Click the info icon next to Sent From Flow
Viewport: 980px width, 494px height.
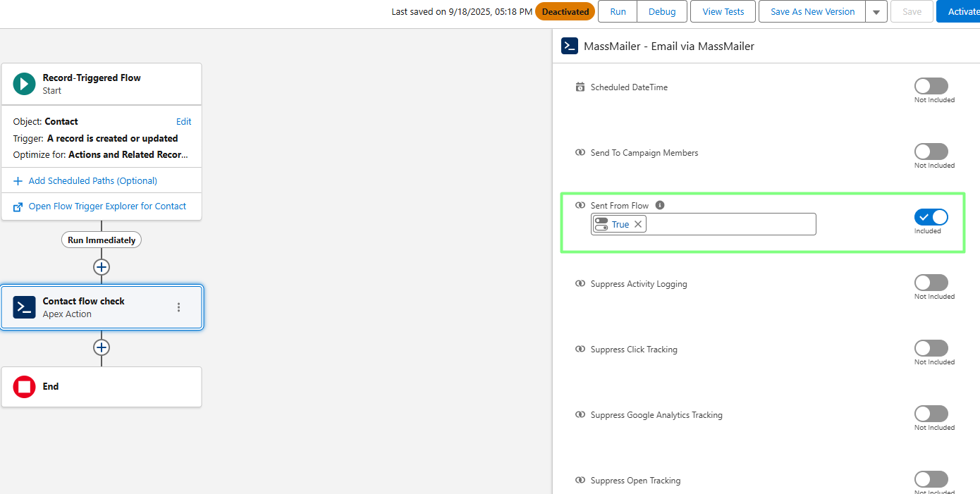coord(660,205)
